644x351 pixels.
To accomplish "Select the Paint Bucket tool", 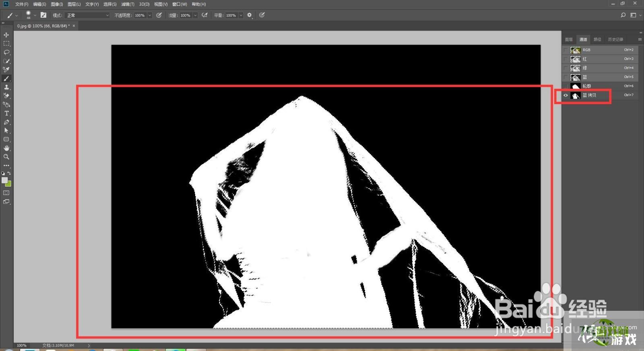I will (x=6, y=105).
